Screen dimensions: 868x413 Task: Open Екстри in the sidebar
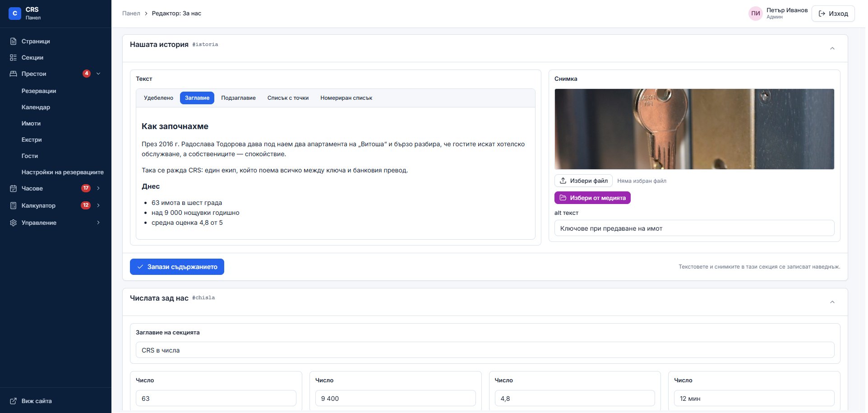[32, 139]
